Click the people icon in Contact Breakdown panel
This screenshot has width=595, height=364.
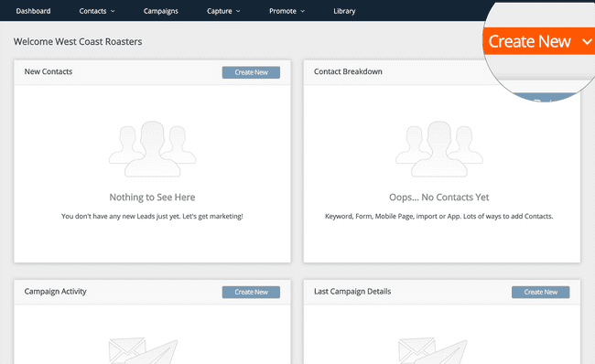click(x=439, y=149)
